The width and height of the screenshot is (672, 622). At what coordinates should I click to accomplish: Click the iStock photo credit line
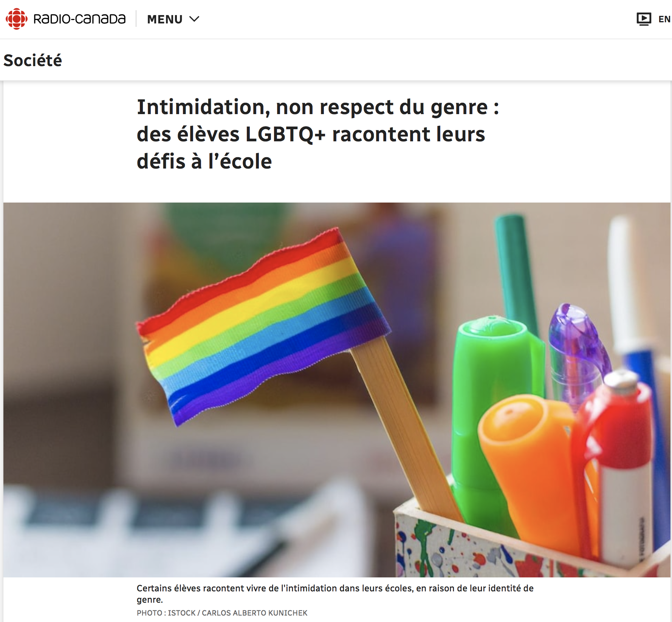click(222, 613)
